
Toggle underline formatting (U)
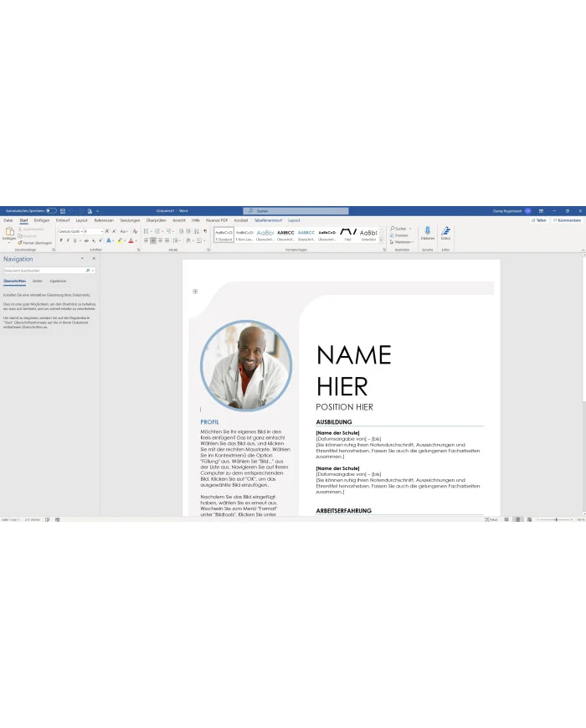tap(75, 240)
